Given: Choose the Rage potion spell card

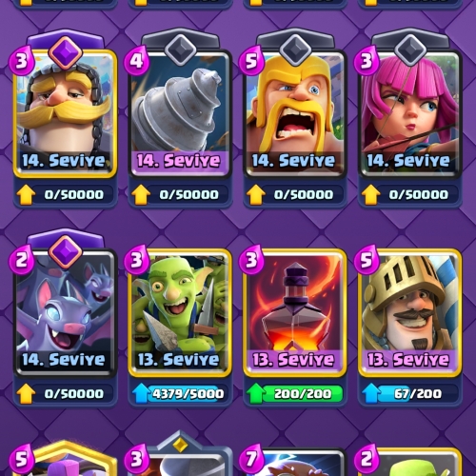Looking at the screenshot, I should [x=295, y=313].
